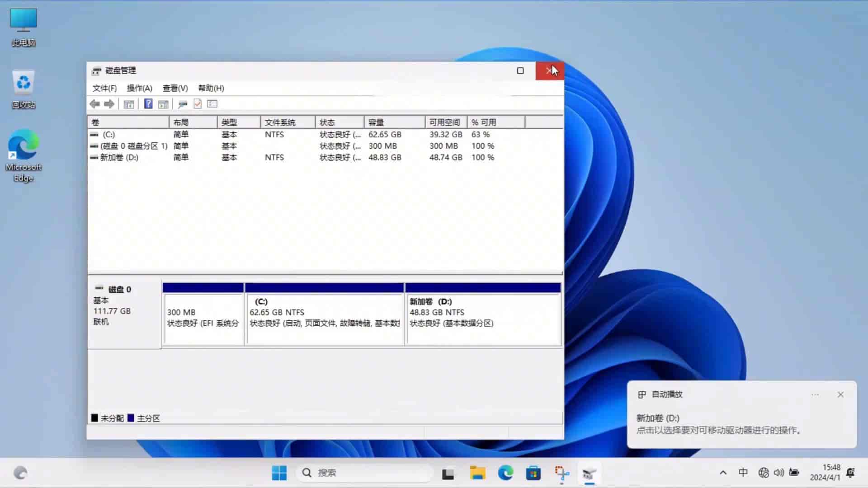This screenshot has height=488, width=868.
Task: Click the volume speaker tray icon
Action: click(x=778, y=473)
